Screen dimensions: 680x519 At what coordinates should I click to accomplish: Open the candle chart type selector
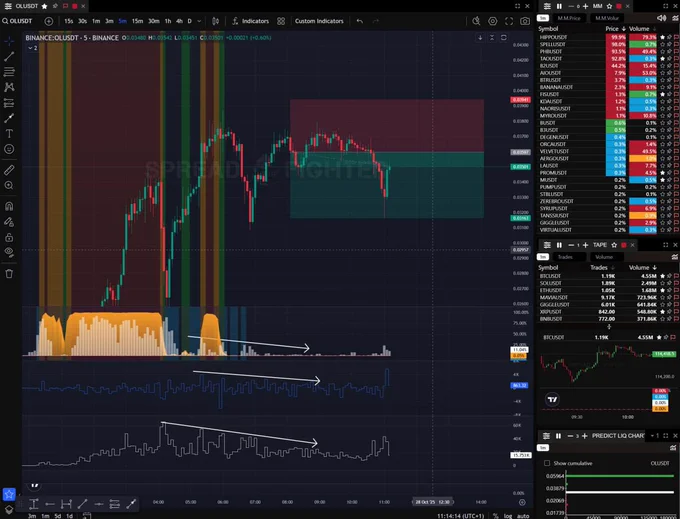pos(215,21)
